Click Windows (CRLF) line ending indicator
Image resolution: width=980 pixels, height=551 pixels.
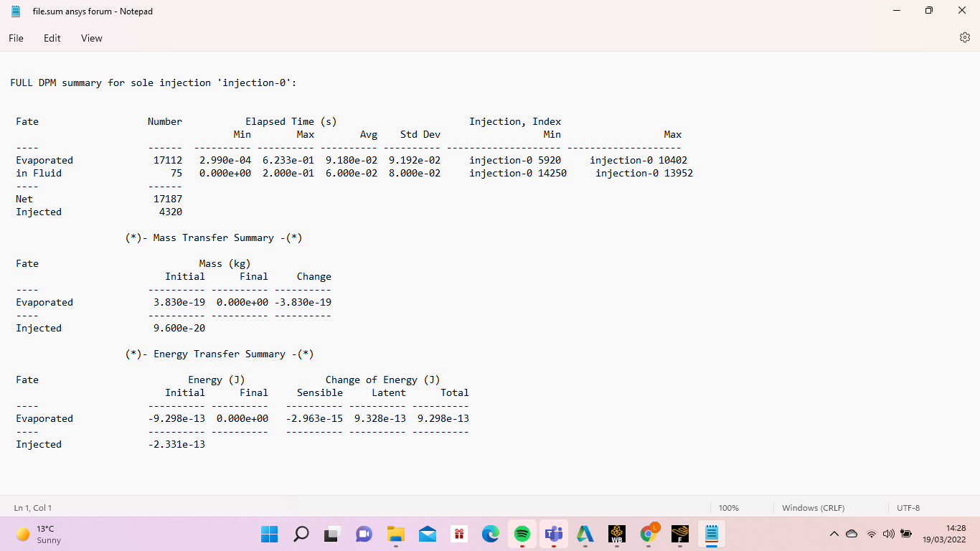click(813, 508)
